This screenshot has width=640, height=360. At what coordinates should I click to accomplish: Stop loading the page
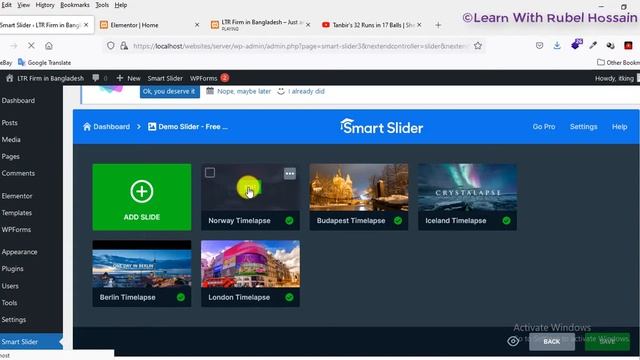click(x=31, y=46)
